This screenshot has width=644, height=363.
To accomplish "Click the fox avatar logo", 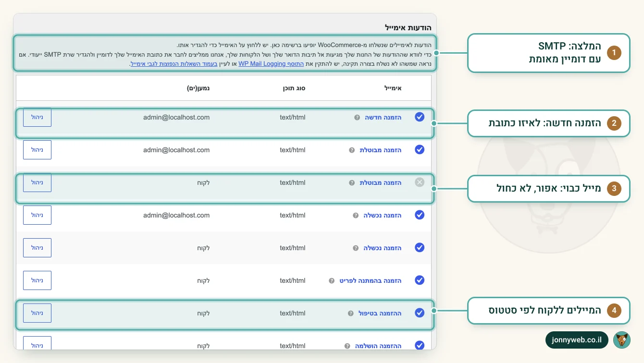I will (622, 340).
